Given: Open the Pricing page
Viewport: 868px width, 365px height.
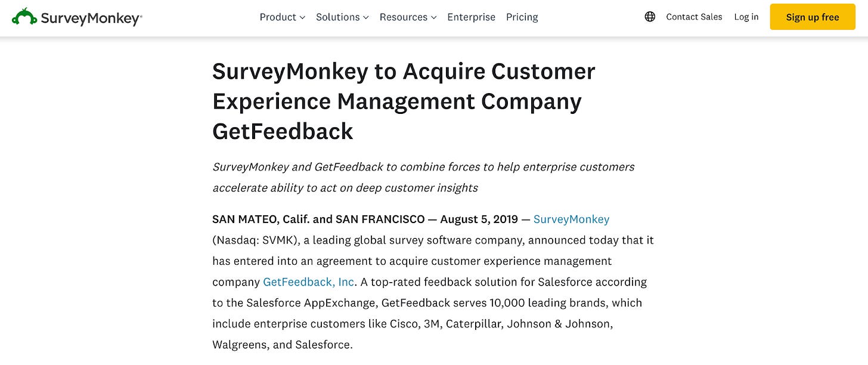Looking at the screenshot, I should (522, 17).
